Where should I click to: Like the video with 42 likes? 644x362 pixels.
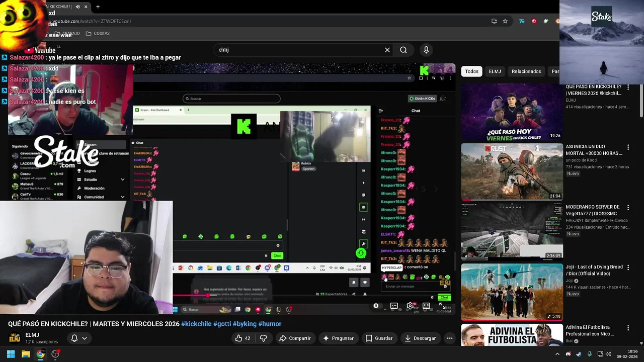coord(243,338)
